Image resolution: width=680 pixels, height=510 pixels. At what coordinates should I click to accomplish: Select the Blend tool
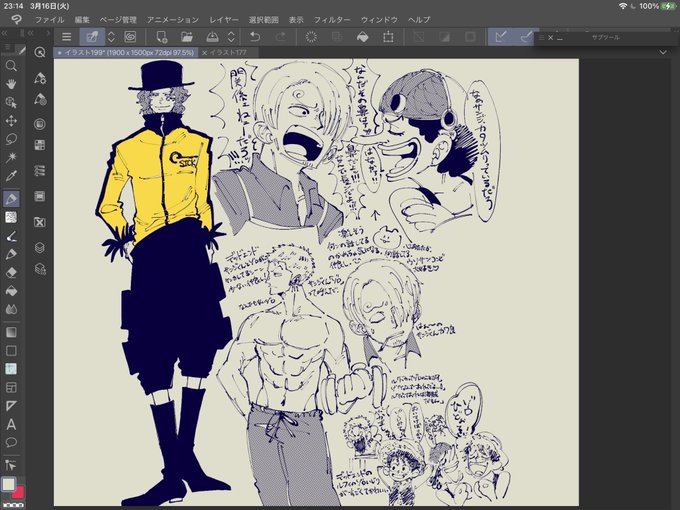pos(11,309)
